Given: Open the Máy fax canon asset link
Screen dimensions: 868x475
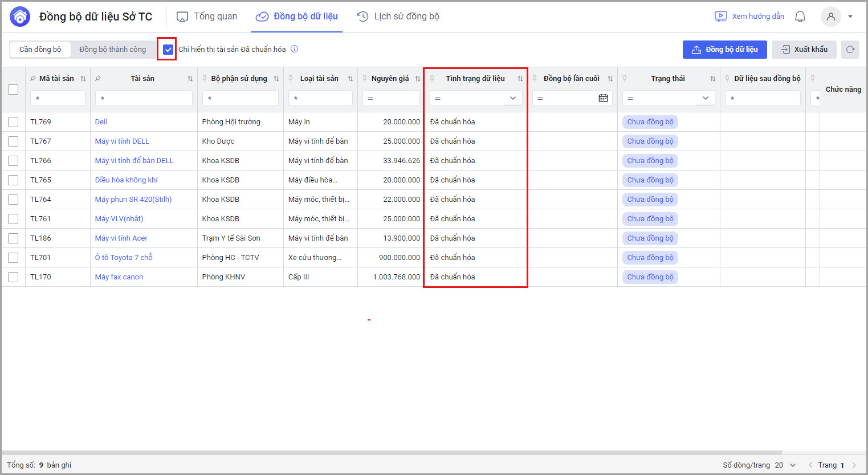Looking at the screenshot, I should point(119,277).
